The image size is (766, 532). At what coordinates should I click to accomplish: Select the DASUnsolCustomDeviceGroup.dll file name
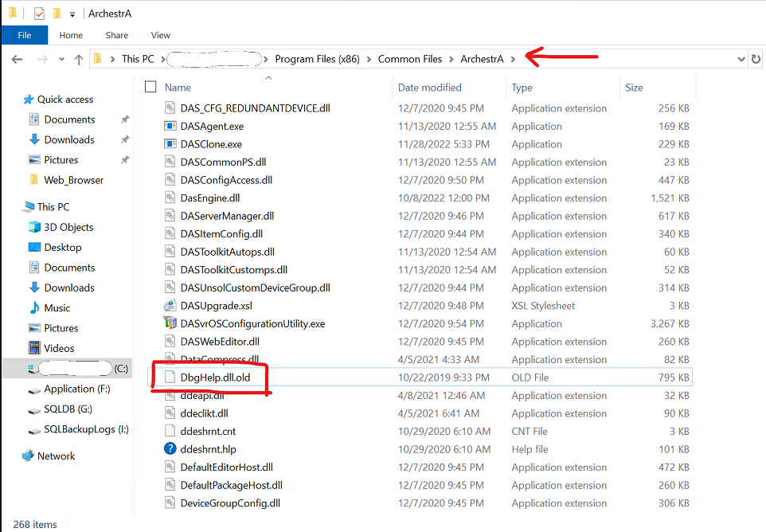pyautogui.click(x=255, y=288)
